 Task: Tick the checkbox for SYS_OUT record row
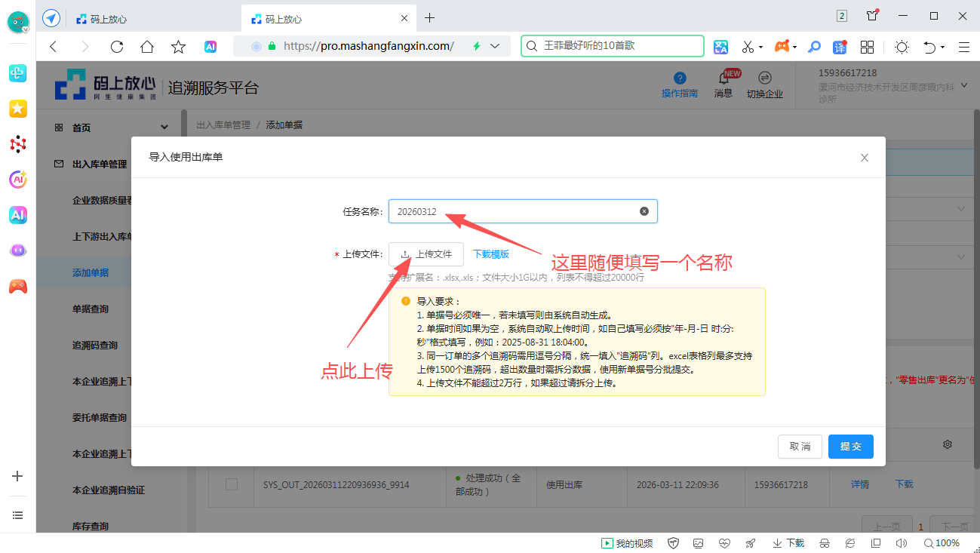tap(232, 484)
